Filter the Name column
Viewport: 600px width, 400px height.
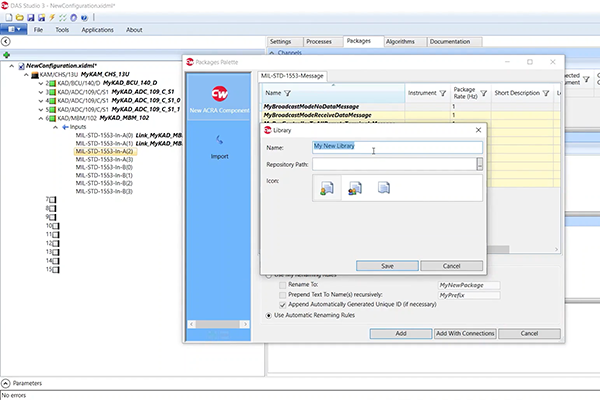tap(288, 93)
